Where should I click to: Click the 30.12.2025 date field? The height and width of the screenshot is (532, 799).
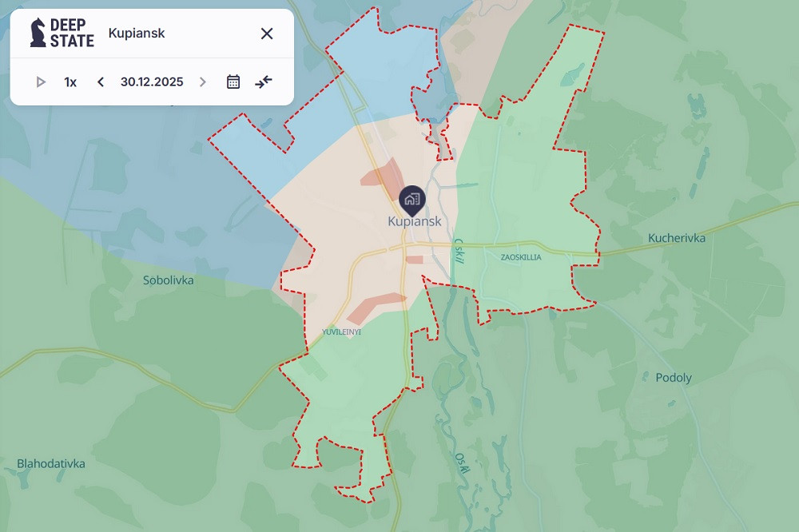(152, 81)
